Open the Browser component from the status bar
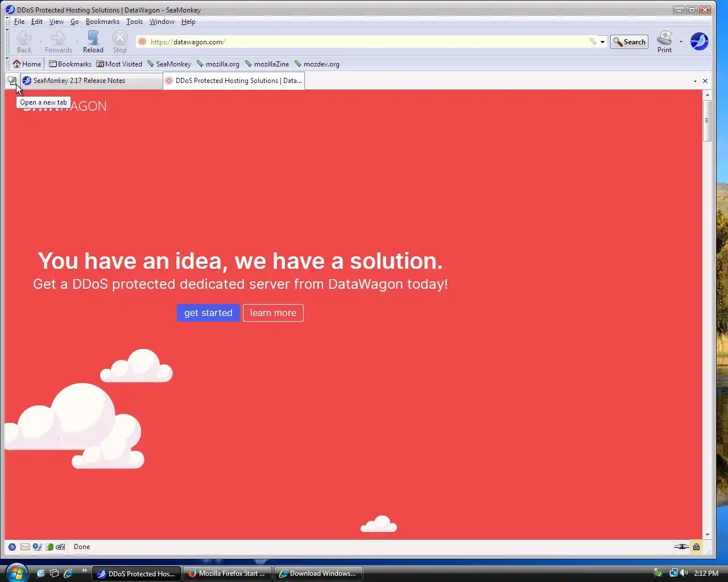This screenshot has height=582, width=728. (12, 547)
